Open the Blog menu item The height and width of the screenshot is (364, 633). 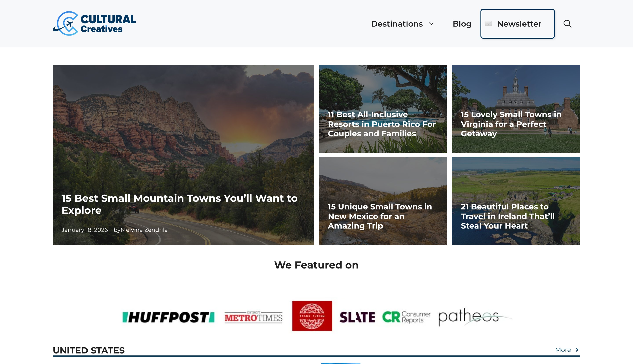pyautogui.click(x=462, y=24)
